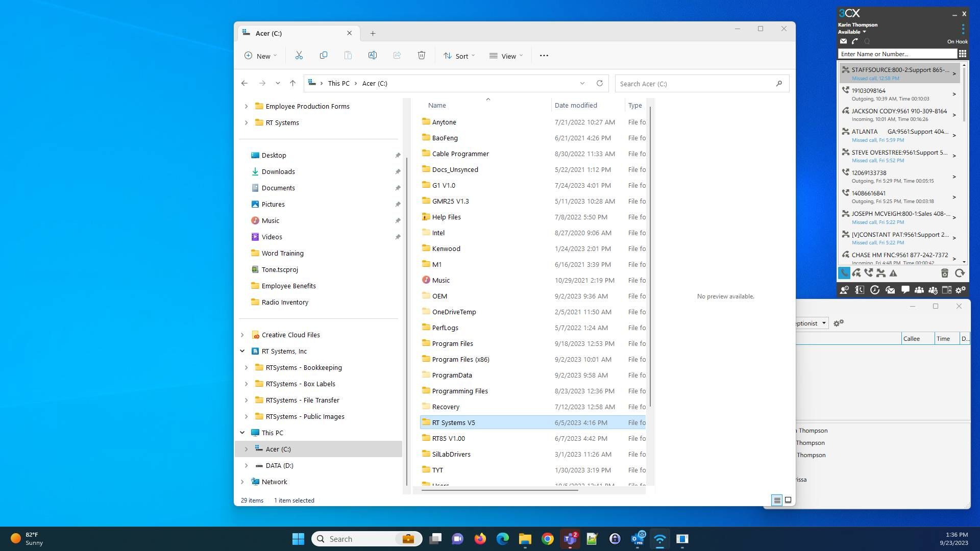
Task: Unpin Desktop from Quick access
Action: pyautogui.click(x=398, y=155)
